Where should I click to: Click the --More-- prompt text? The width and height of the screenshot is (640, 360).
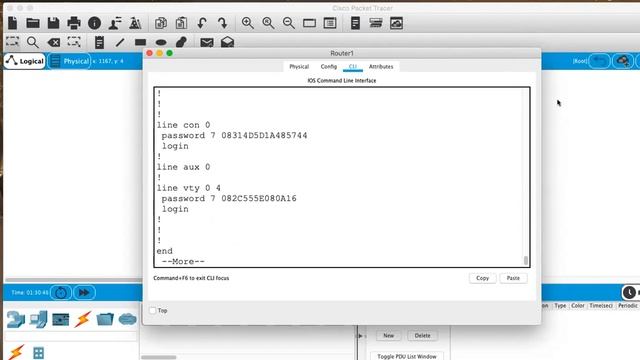pos(183,262)
